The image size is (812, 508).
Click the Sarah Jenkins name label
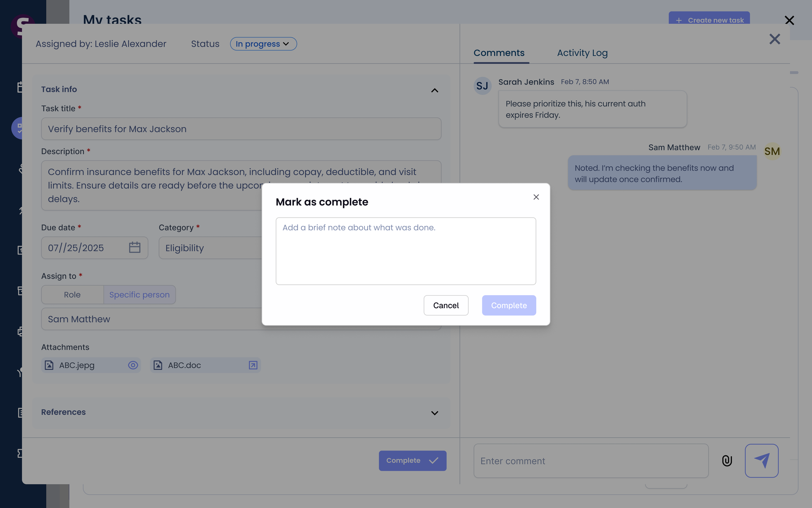[526, 82]
